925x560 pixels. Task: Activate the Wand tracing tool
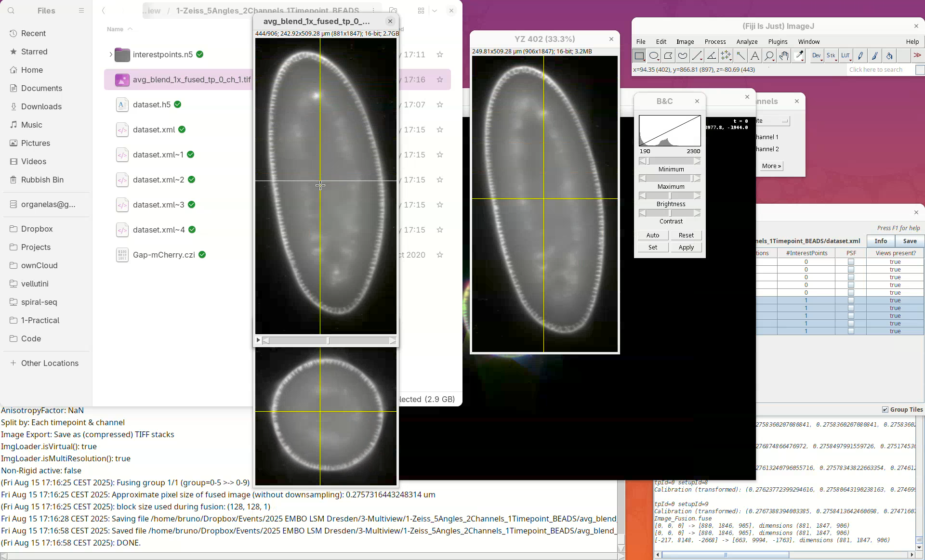740,56
